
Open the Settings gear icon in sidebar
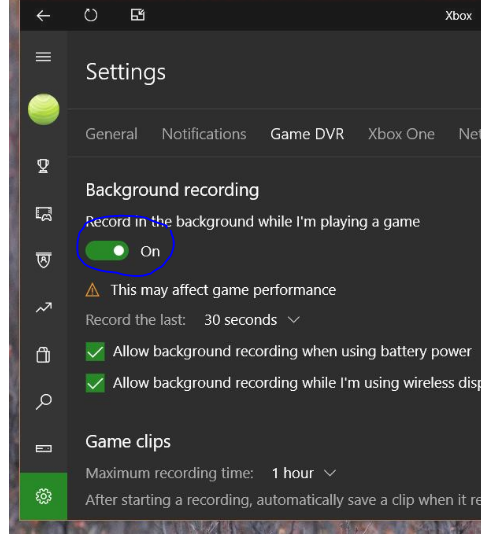point(44,496)
